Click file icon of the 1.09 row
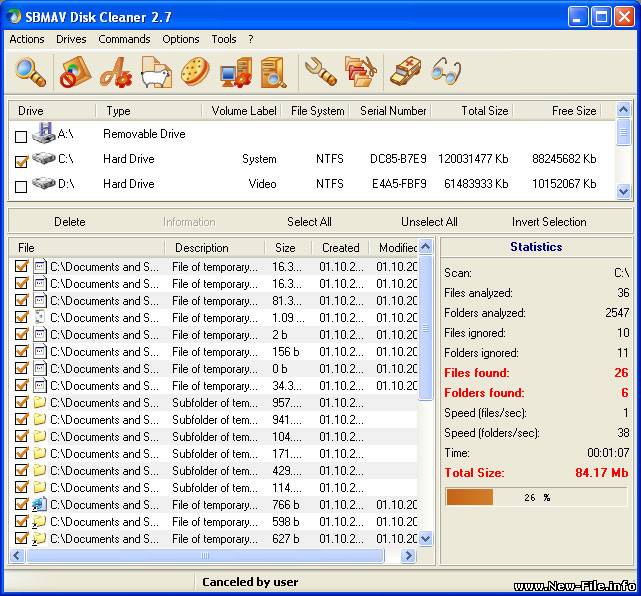The image size is (641, 596). click(40, 318)
